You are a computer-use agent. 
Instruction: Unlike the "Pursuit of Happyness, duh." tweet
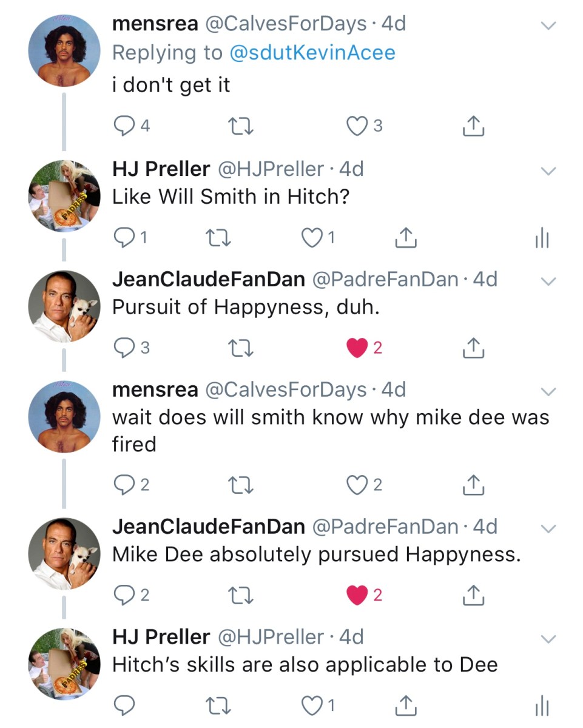point(356,348)
